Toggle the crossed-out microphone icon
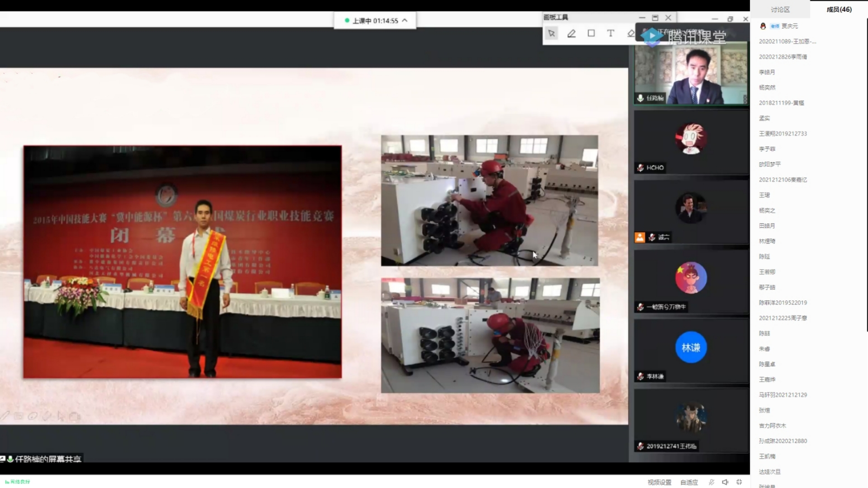Image resolution: width=868 pixels, height=488 pixels. pyautogui.click(x=711, y=482)
